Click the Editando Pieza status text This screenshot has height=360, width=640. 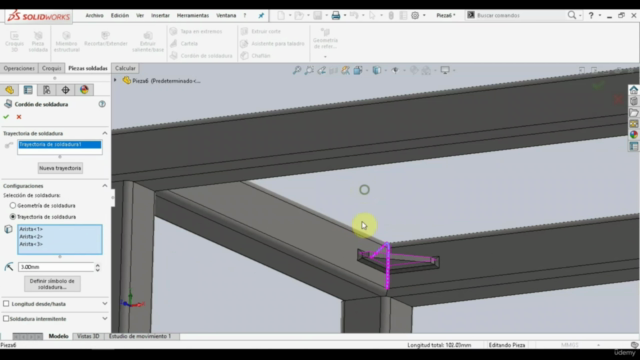[507, 345]
